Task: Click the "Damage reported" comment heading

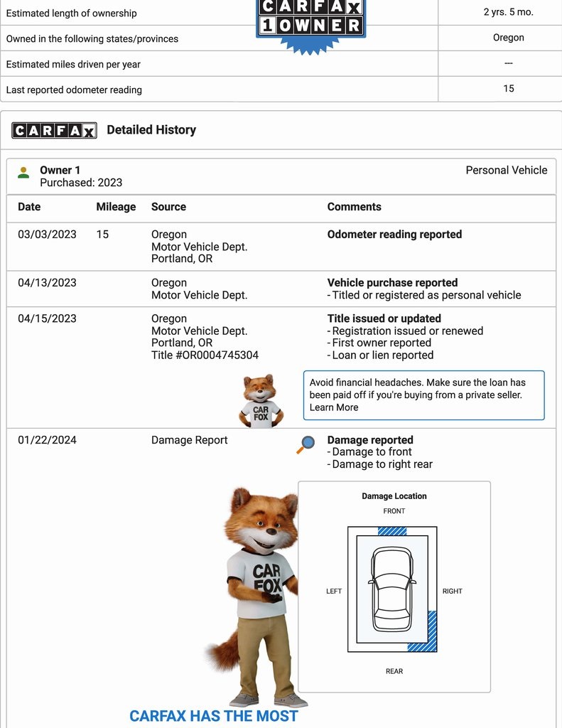Action: point(369,440)
